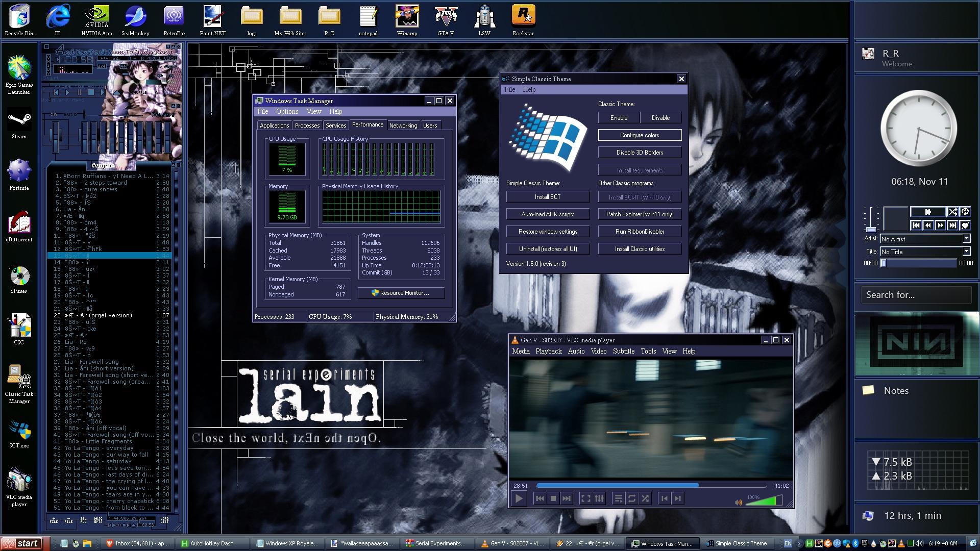Toggle shuffle in sidebar media widget
This screenshot has width=980, height=551.
tap(952, 212)
